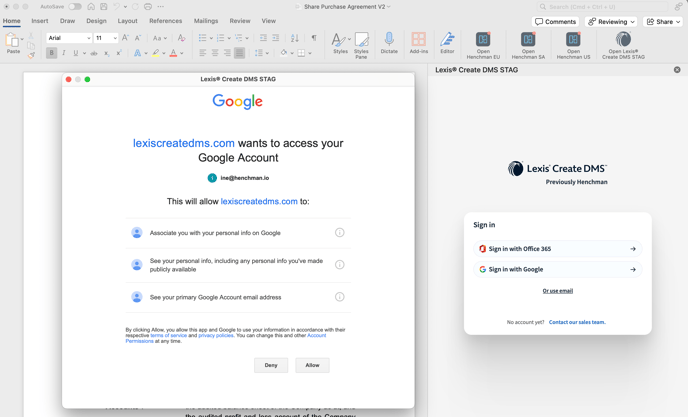Viewport: 688px width, 417px height.
Task: Toggle bold formatting
Action: click(52, 53)
